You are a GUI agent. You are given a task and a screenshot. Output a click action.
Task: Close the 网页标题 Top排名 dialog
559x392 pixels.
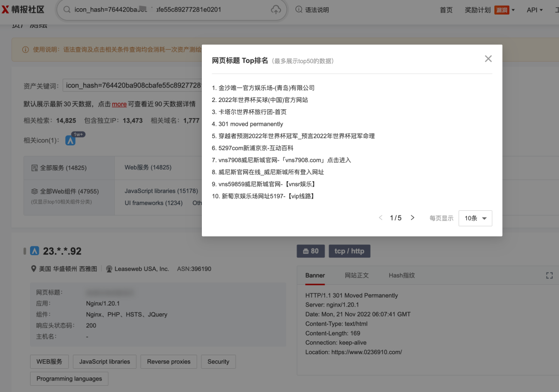[x=488, y=59]
